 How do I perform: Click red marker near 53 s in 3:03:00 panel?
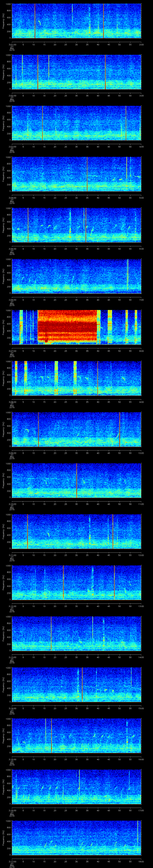coord(126,123)
